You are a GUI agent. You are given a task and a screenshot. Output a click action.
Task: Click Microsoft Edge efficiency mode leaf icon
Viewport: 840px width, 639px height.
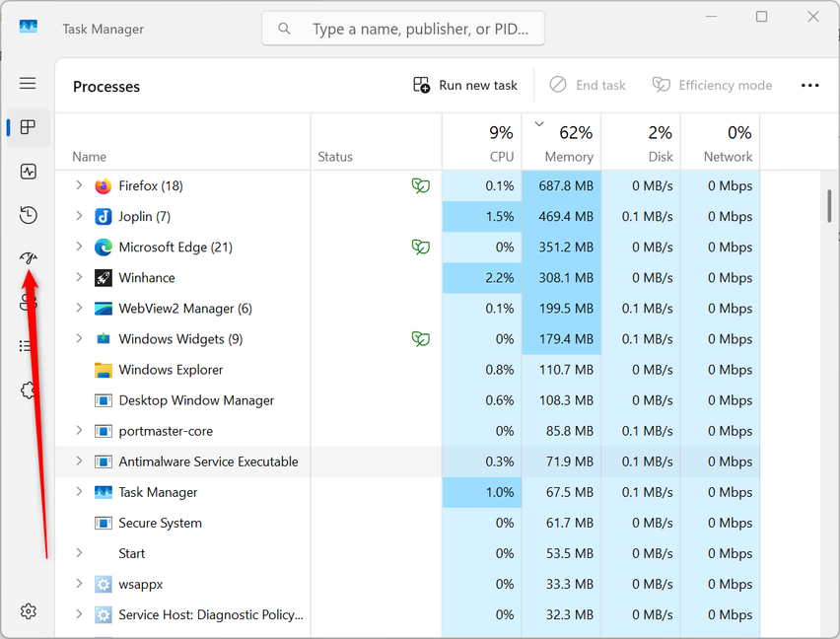[x=421, y=247]
